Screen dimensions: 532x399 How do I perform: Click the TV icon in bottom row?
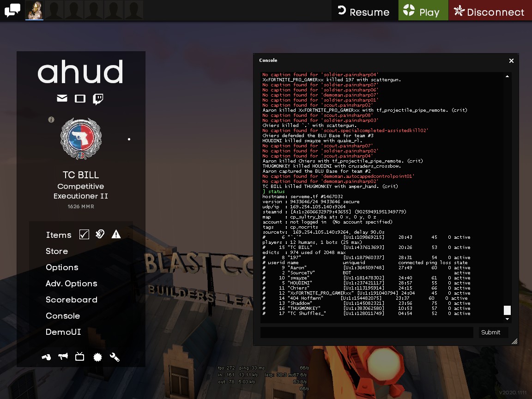click(80, 357)
